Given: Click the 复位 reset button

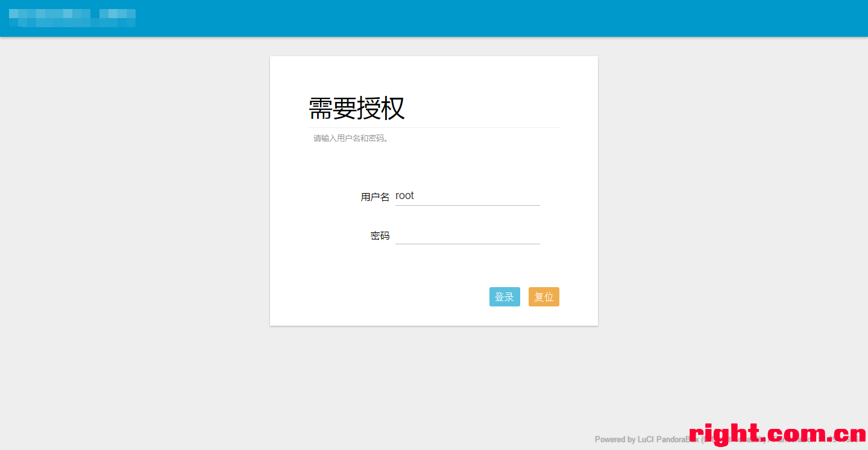Looking at the screenshot, I should tap(544, 297).
